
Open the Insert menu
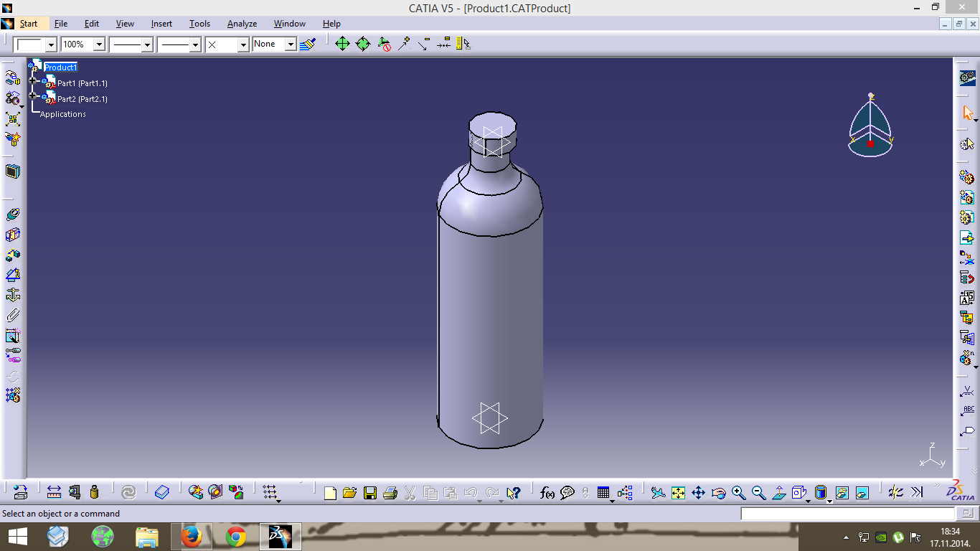click(161, 24)
